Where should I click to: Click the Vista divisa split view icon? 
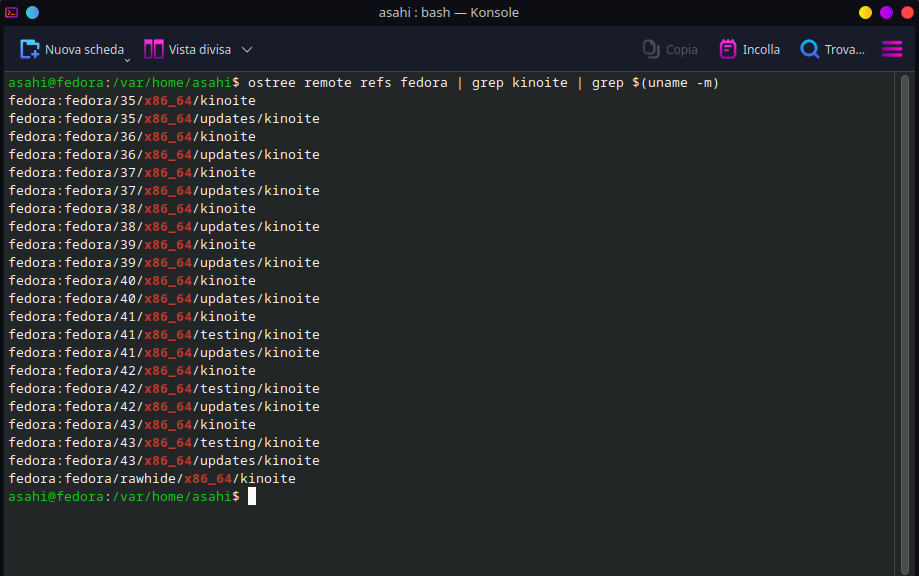[154, 49]
